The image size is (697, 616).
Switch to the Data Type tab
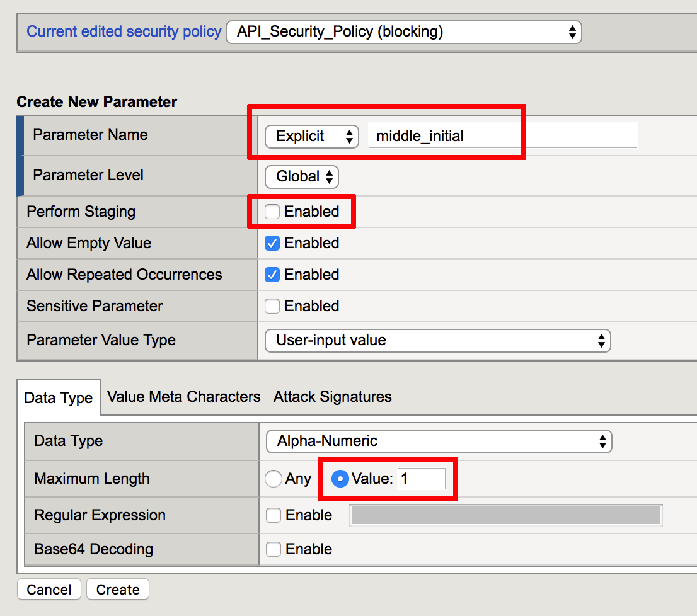(59, 397)
